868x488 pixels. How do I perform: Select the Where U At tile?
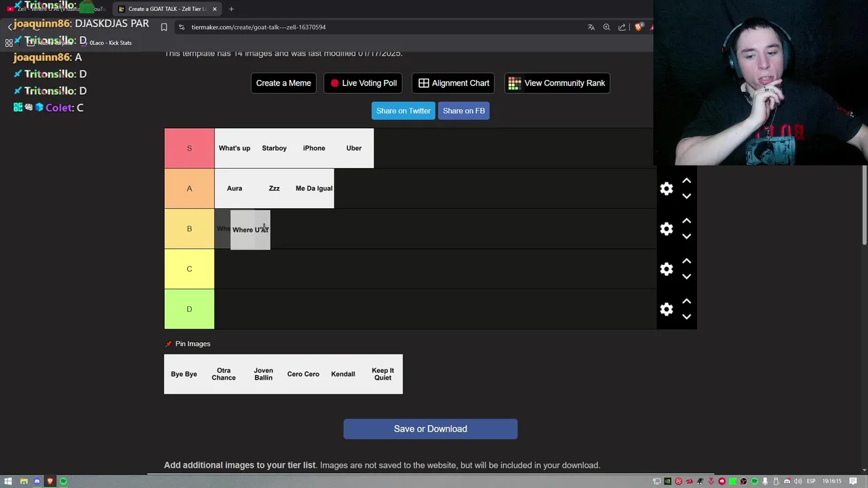250,230
